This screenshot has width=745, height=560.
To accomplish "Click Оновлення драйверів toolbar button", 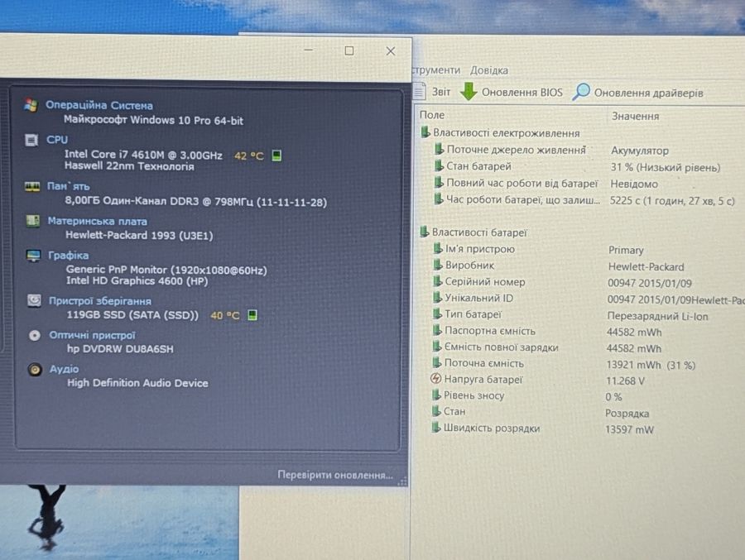I will (x=638, y=93).
